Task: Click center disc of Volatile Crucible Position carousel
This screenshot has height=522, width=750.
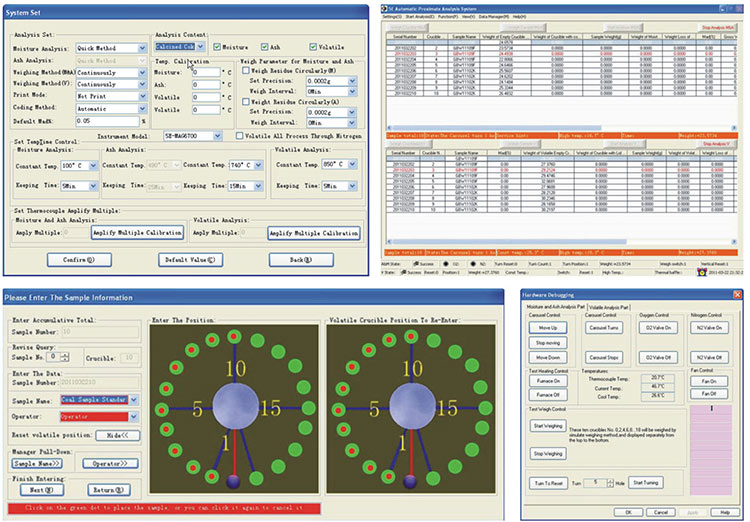Action: [411, 407]
